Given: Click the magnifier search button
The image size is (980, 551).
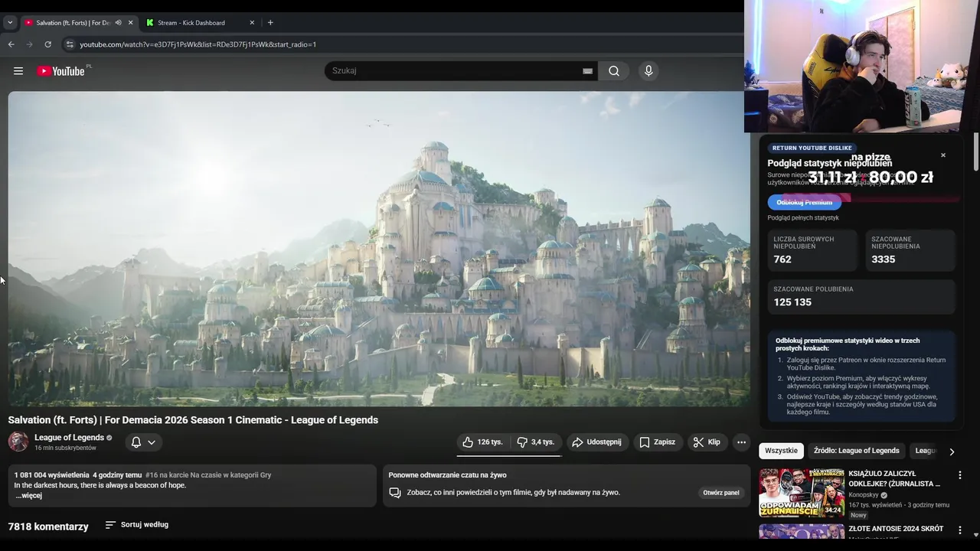Looking at the screenshot, I should click(x=614, y=71).
